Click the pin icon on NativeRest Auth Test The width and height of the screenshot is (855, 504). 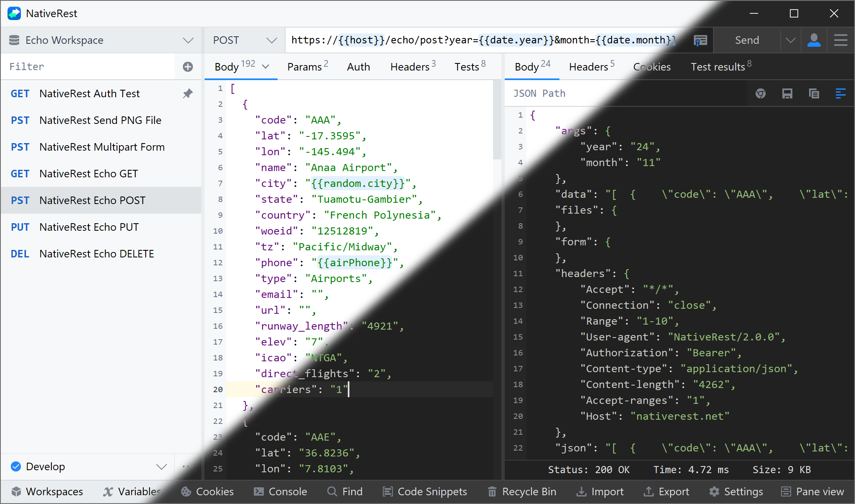(188, 93)
